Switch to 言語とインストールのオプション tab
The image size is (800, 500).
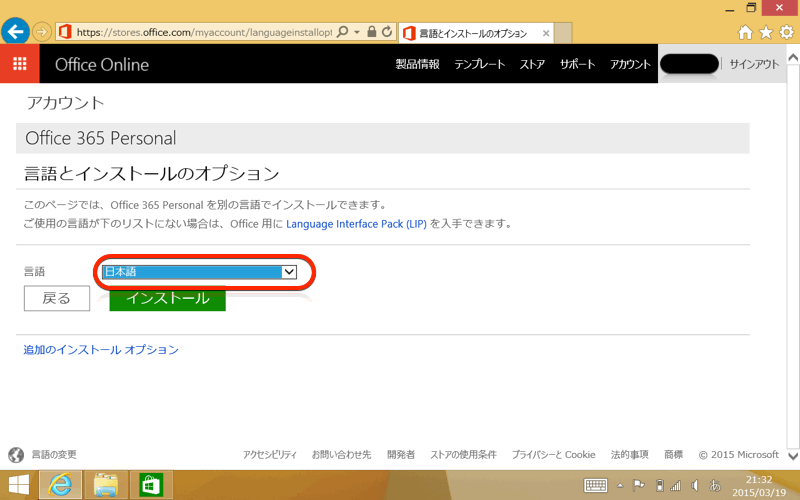pos(470,33)
